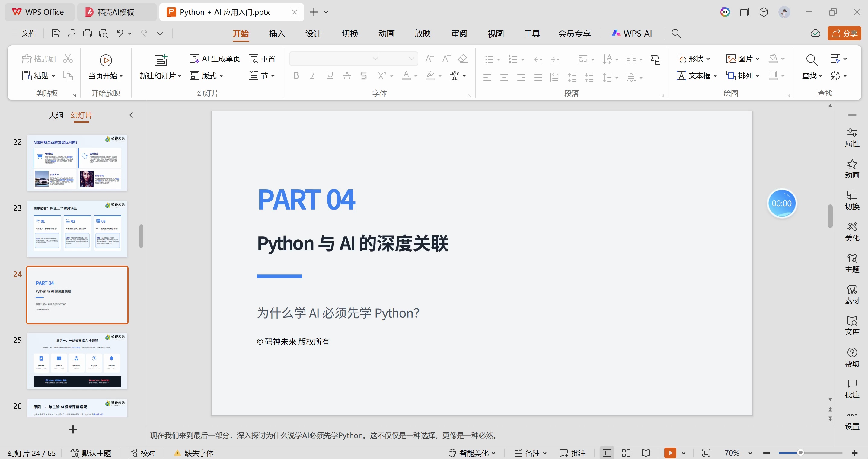The height and width of the screenshot is (459, 868).
Task: Open font size combo box
Action: click(x=400, y=59)
